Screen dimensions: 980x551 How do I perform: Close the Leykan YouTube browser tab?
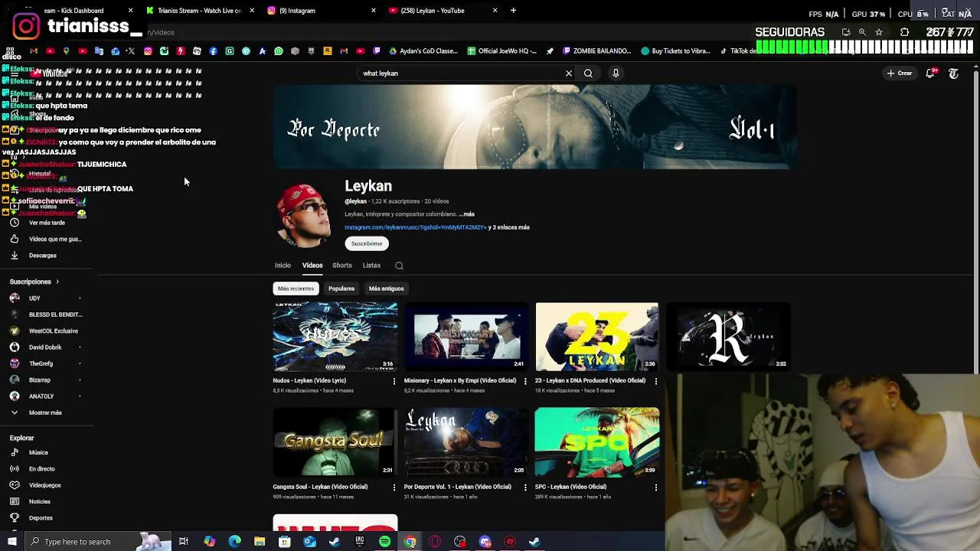point(495,11)
